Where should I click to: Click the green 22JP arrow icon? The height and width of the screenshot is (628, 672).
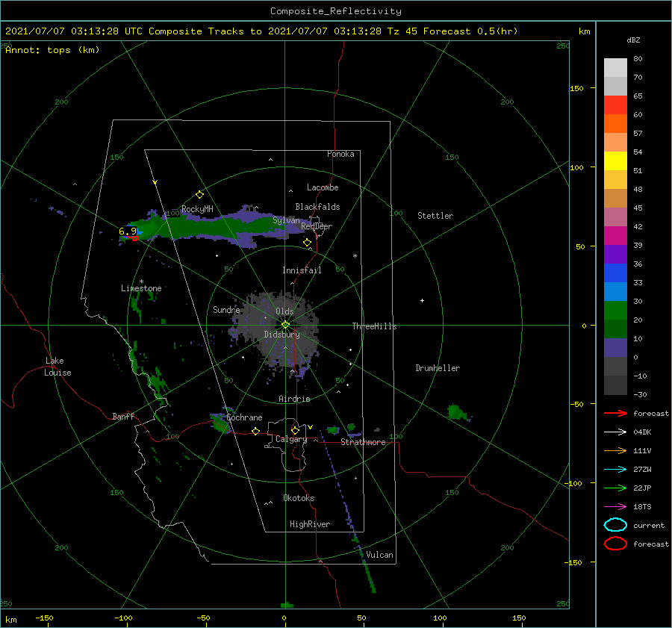click(x=615, y=488)
